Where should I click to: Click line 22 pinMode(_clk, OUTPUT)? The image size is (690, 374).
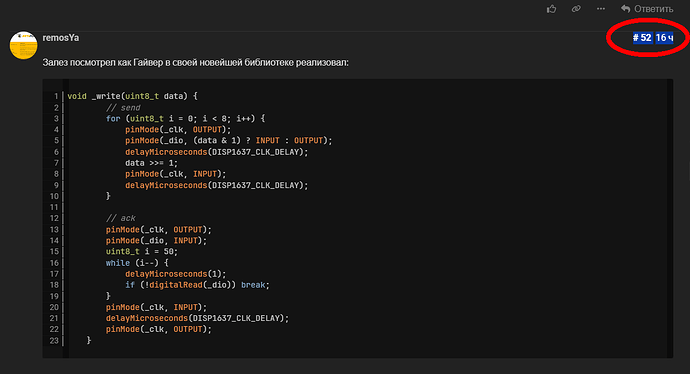(158, 329)
